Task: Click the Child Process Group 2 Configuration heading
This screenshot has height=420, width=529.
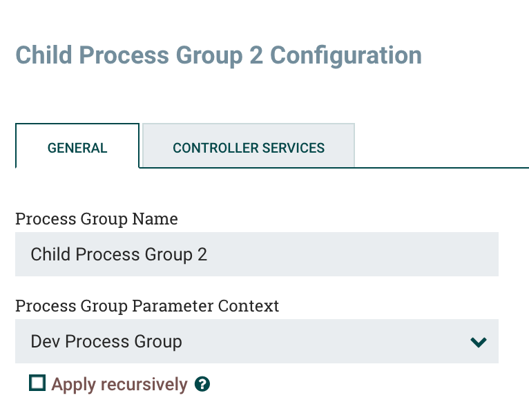Action: click(x=218, y=55)
